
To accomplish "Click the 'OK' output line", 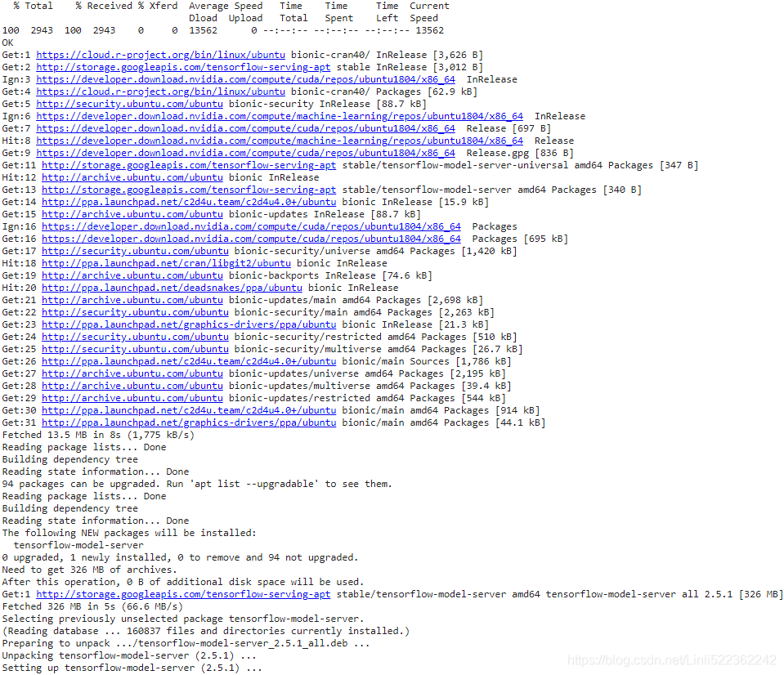I will tap(7, 42).
